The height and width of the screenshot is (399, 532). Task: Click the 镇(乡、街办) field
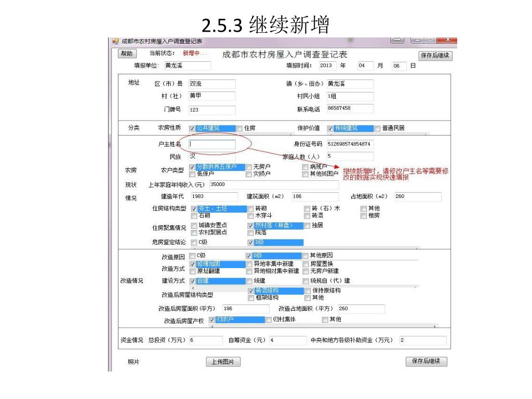pos(350,84)
